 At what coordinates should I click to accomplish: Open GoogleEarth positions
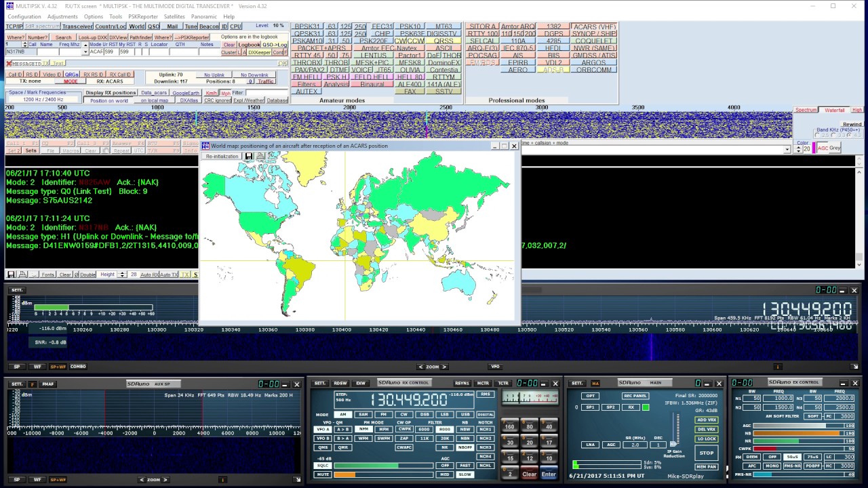coord(186,93)
